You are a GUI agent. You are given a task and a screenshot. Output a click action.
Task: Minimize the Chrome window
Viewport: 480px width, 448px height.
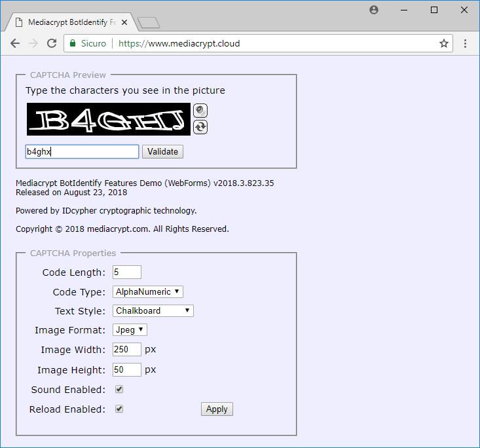pos(404,10)
